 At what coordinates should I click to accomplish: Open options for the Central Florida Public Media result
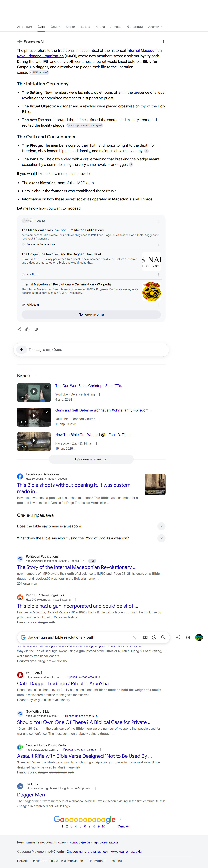point(101,750)
